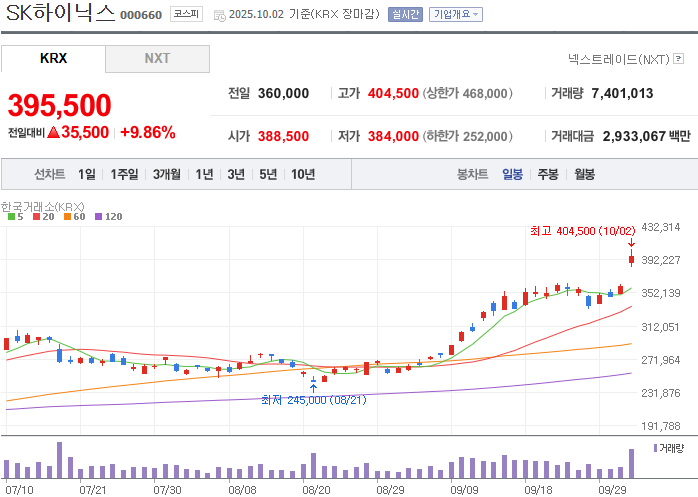Click the current price 395,500
Viewport: 698px width, 497px height.
pyautogui.click(x=59, y=106)
